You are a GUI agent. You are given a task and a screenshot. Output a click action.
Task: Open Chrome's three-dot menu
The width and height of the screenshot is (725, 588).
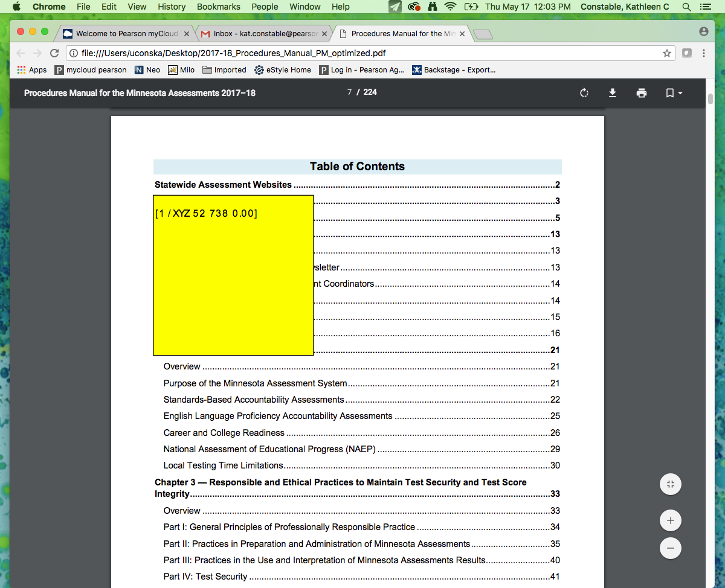pyautogui.click(x=703, y=53)
